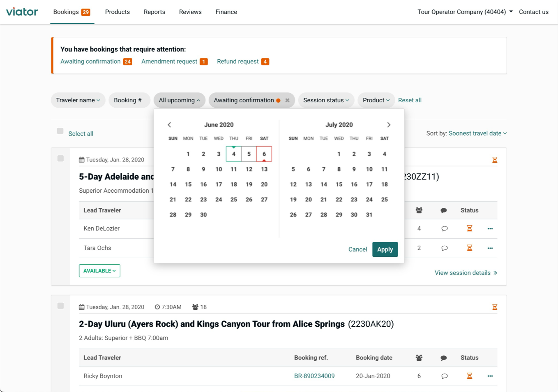Screen dimensions: 558x392
Task: View session details for Adelaide tour
Action: click(466, 273)
